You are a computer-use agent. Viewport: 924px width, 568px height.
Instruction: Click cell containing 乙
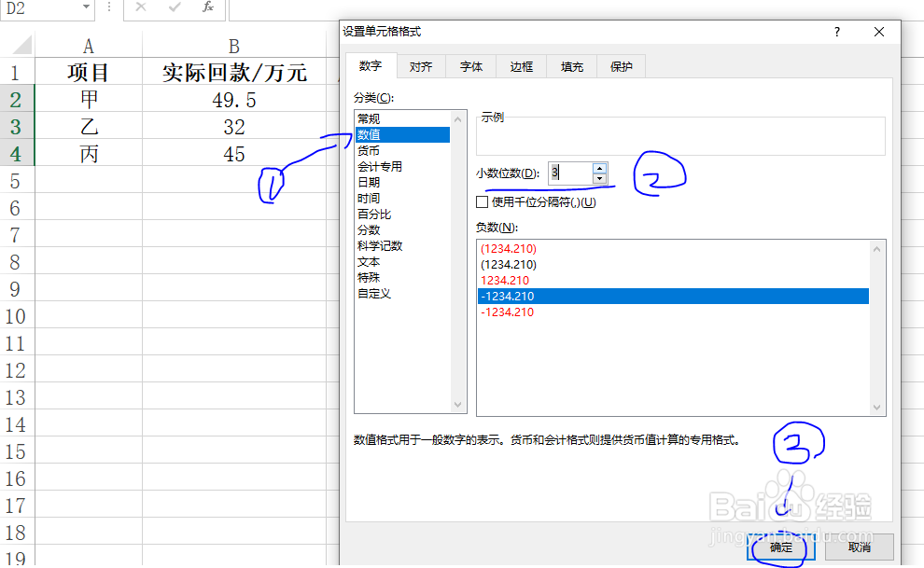89,126
